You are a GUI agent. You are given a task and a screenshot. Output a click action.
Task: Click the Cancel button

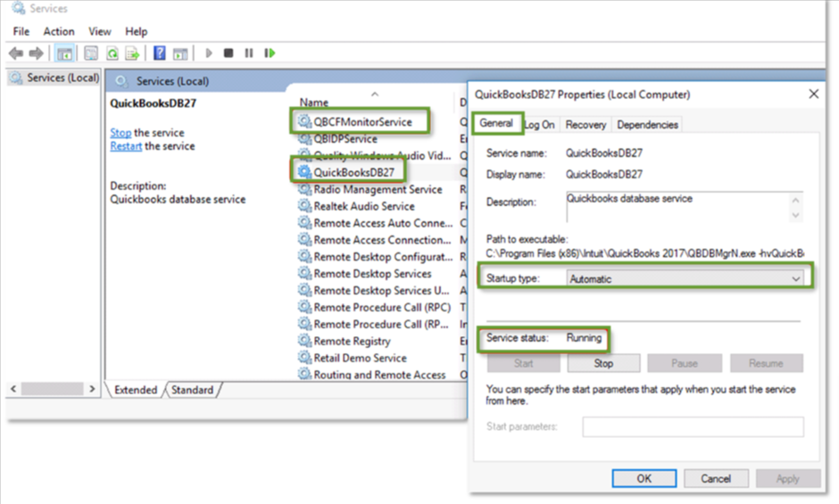click(x=716, y=478)
